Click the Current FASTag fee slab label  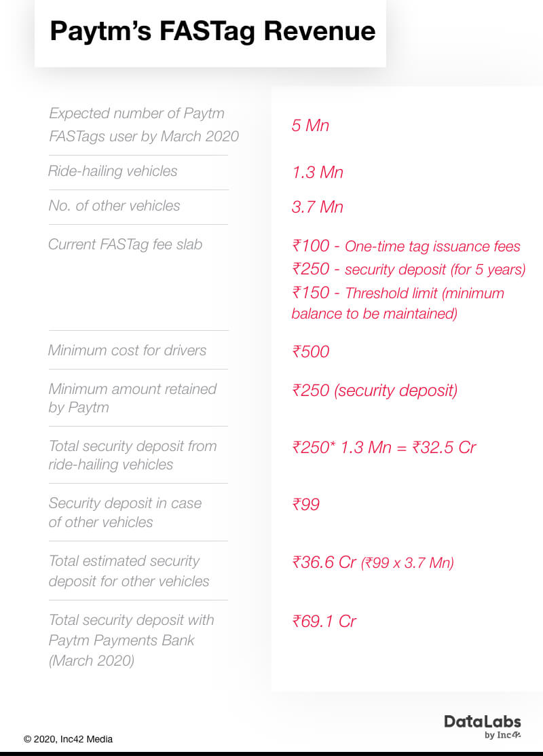pyautogui.click(x=125, y=245)
